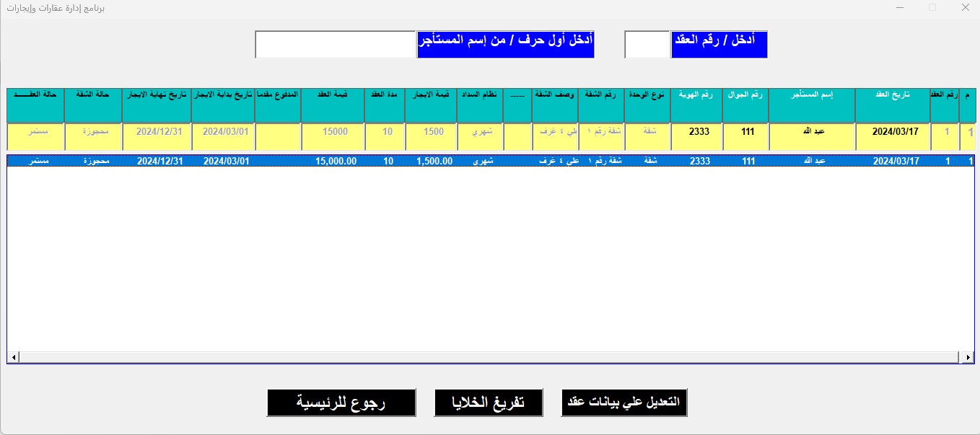980x435 pixels.
Task: Click yellow apartment status field محجوزة
Action: point(93,136)
